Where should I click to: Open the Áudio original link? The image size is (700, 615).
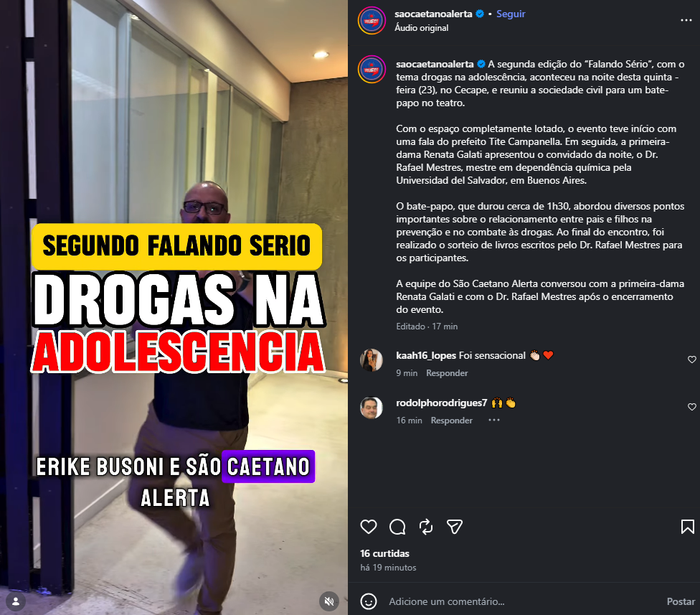422,28
